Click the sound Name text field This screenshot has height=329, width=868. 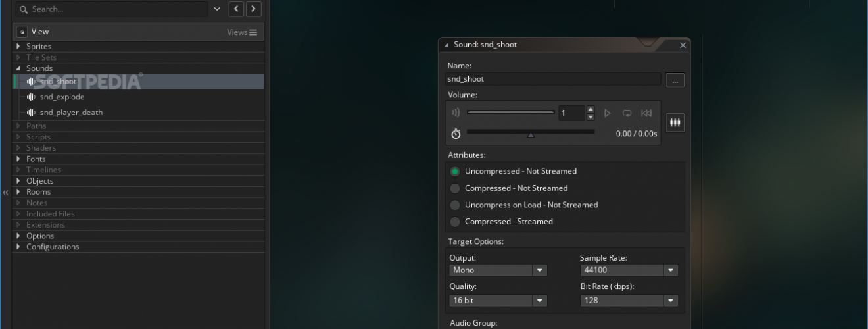[553, 79]
